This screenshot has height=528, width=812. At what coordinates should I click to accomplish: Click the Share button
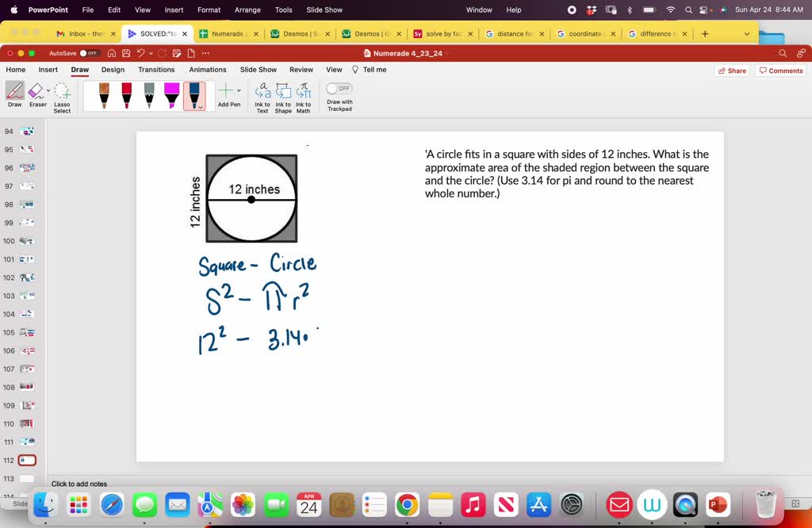pos(731,71)
